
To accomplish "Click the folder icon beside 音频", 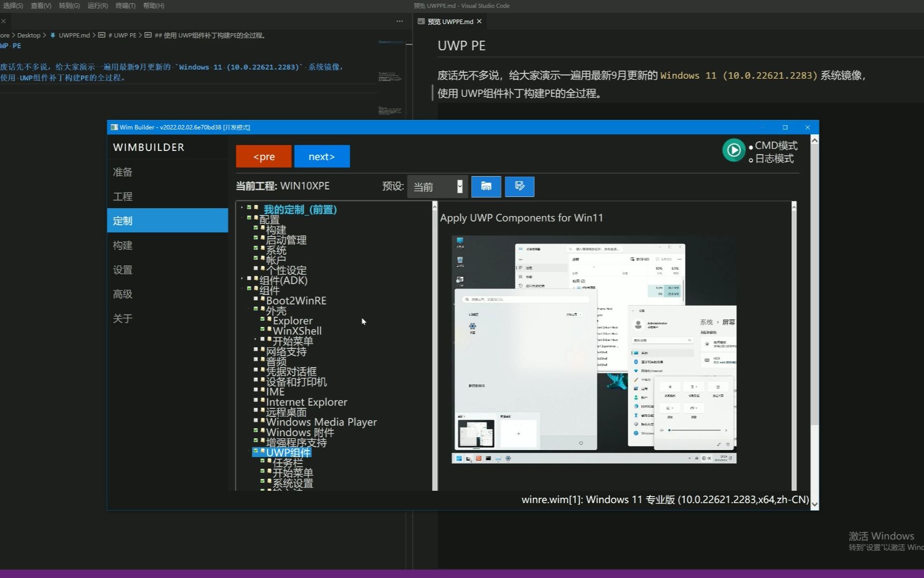I will (x=263, y=359).
